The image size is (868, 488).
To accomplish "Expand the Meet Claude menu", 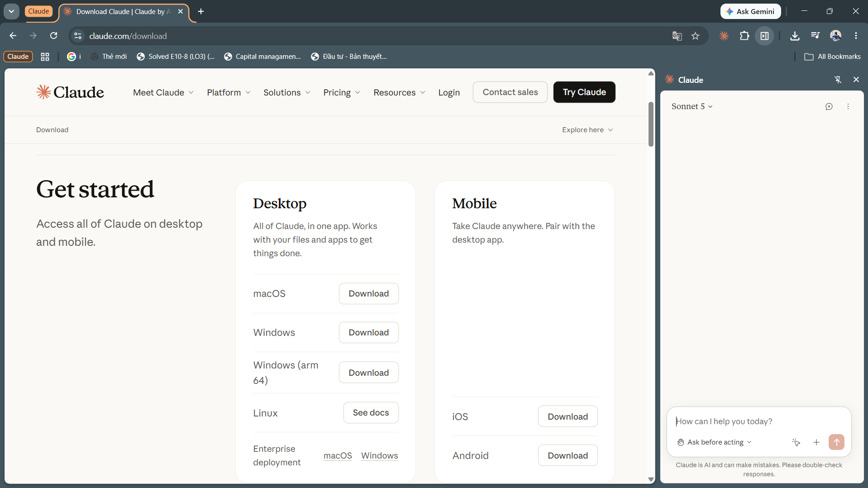I will coord(163,92).
